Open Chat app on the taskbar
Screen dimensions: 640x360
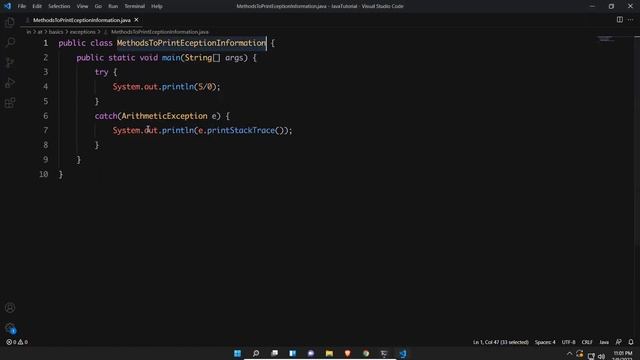tap(311, 353)
